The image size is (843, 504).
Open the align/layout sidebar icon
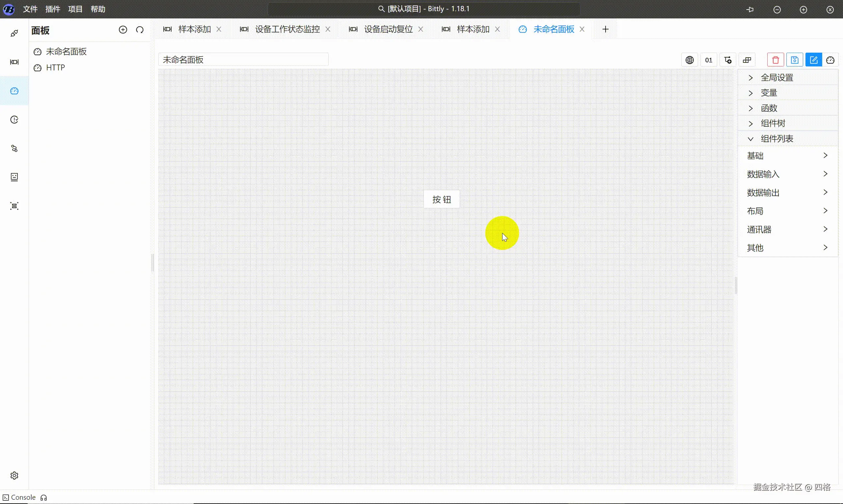coord(14,206)
